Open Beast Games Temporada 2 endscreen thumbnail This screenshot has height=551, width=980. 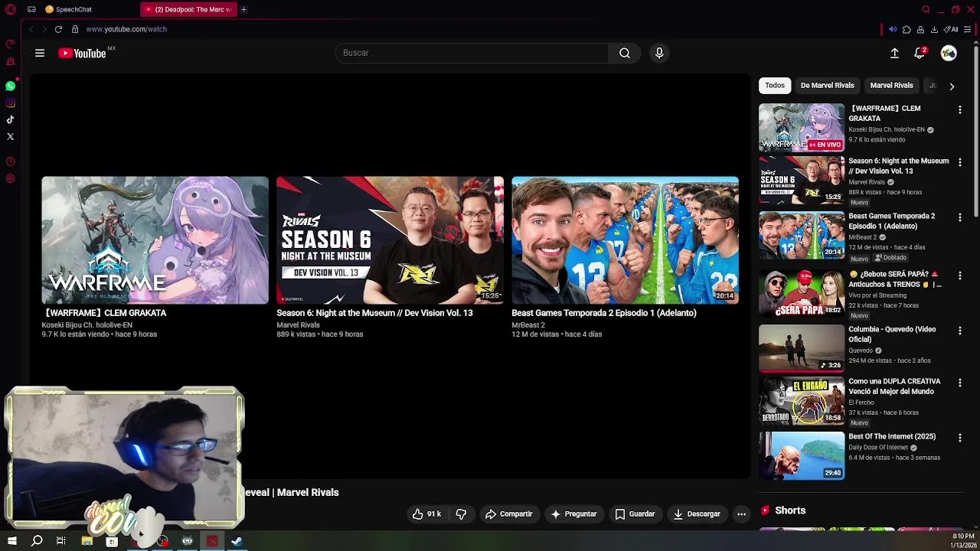625,240
